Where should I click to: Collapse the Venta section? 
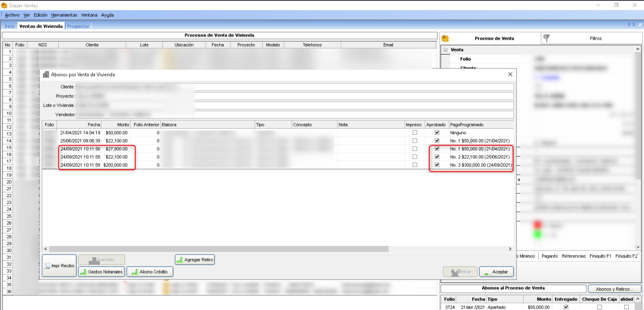[x=445, y=50]
